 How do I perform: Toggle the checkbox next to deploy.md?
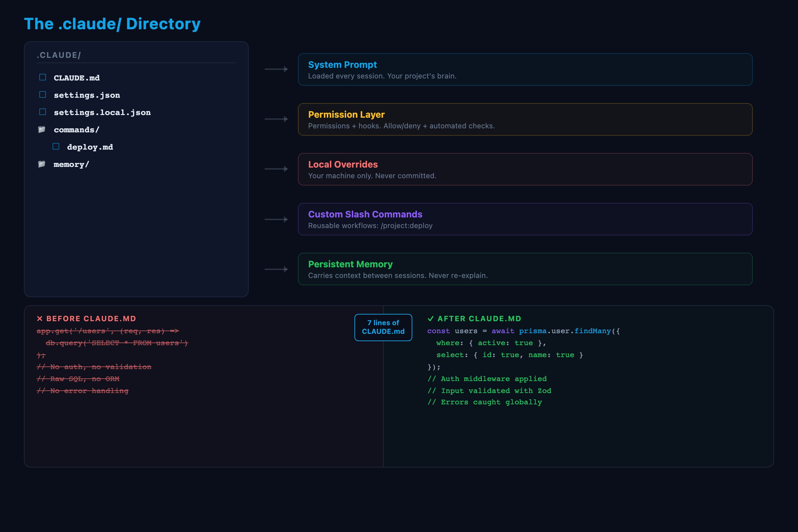56,146
